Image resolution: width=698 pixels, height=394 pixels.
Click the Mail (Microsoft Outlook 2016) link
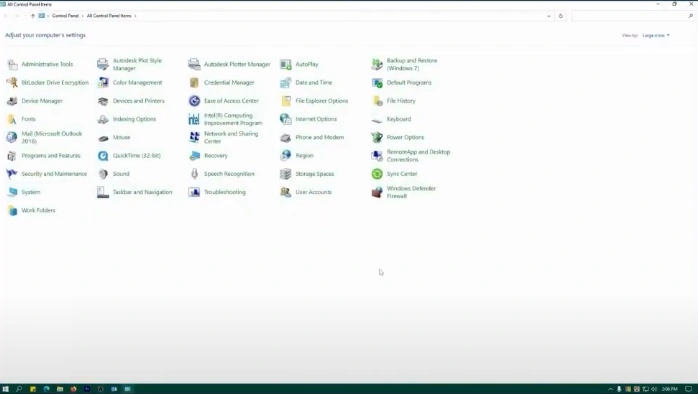pyautogui.click(x=52, y=138)
